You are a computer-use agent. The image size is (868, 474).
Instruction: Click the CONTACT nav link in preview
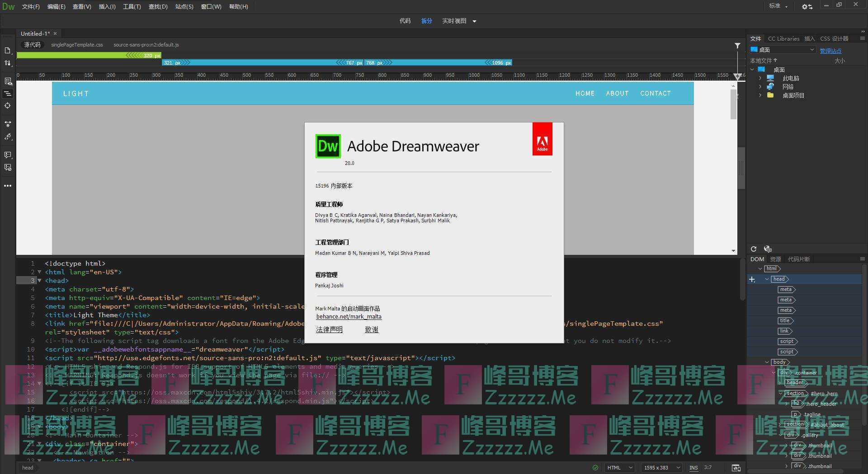coord(655,94)
